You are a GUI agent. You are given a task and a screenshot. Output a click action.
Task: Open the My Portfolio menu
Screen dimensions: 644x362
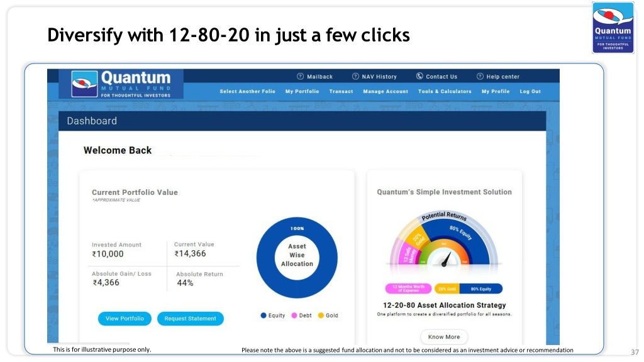tap(302, 92)
